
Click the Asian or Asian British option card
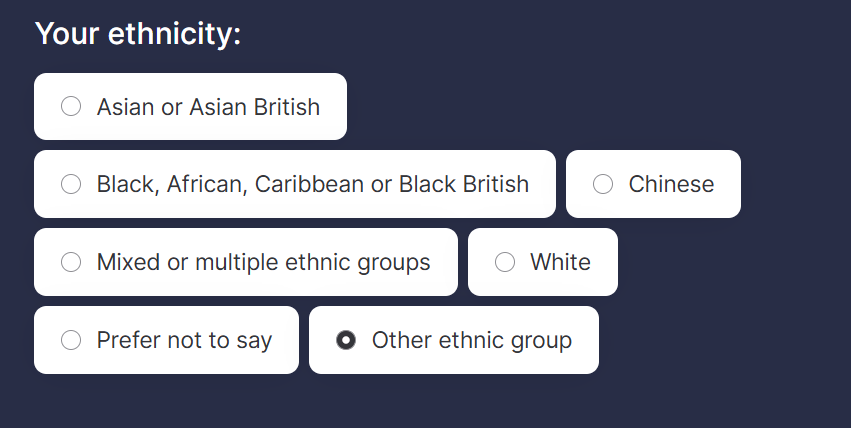[x=190, y=106]
